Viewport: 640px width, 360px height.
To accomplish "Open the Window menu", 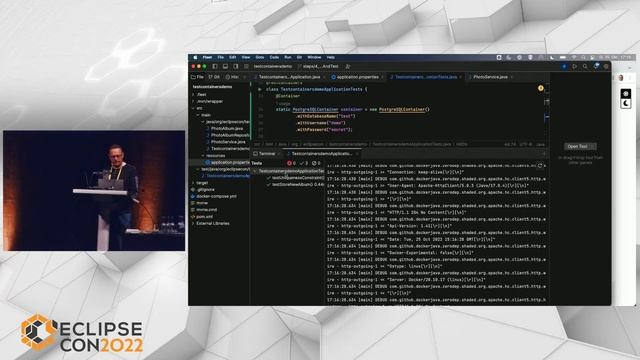I will click(x=314, y=58).
